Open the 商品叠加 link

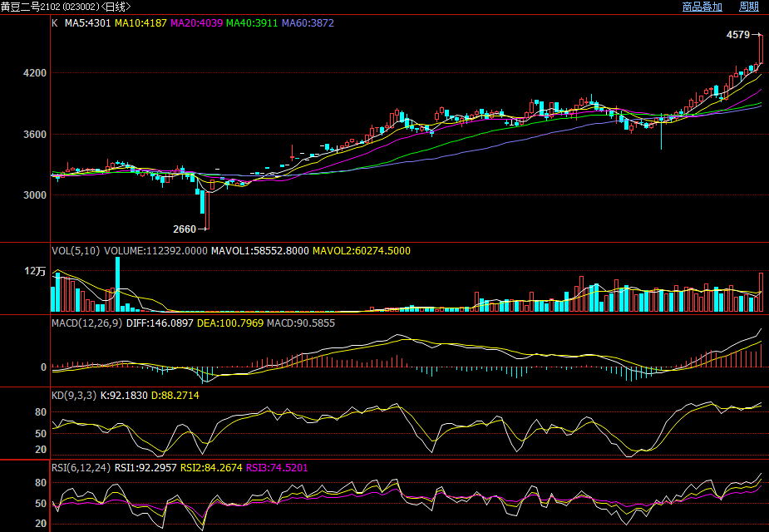pyautogui.click(x=702, y=7)
